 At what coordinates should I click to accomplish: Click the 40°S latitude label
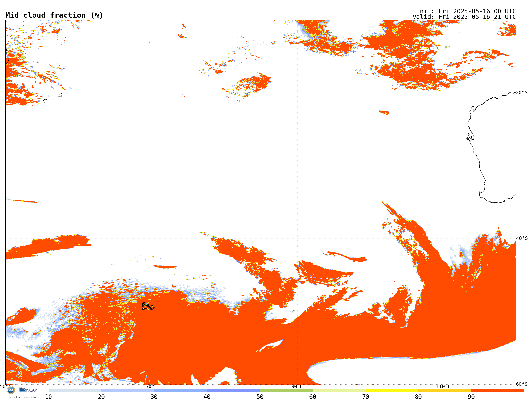point(522,238)
